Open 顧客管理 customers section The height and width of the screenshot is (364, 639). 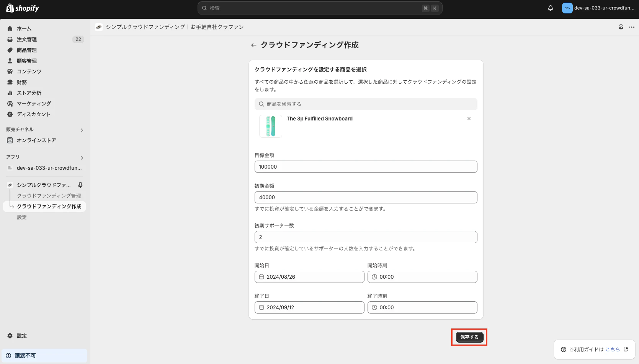click(10, 60)
